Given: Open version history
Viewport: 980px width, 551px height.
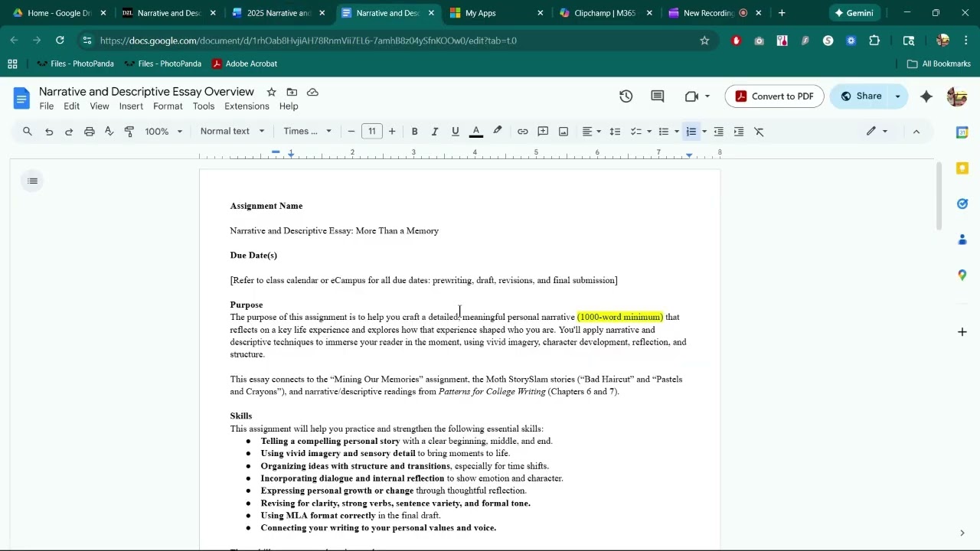Looking at the screenshot, I should 626,96.
